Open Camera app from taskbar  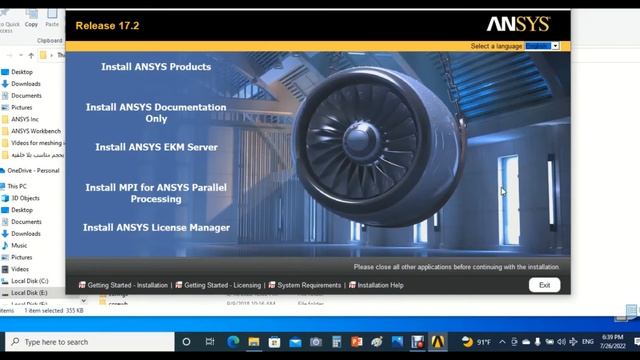pyautogui.click(x=316, y=342)
